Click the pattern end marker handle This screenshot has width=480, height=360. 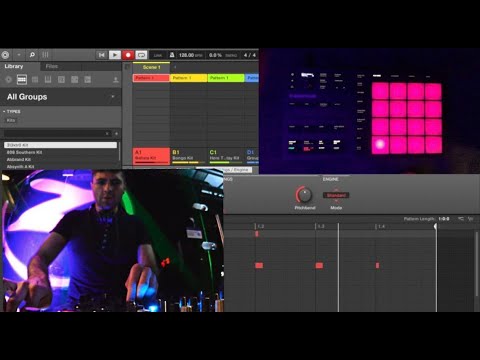435,227
